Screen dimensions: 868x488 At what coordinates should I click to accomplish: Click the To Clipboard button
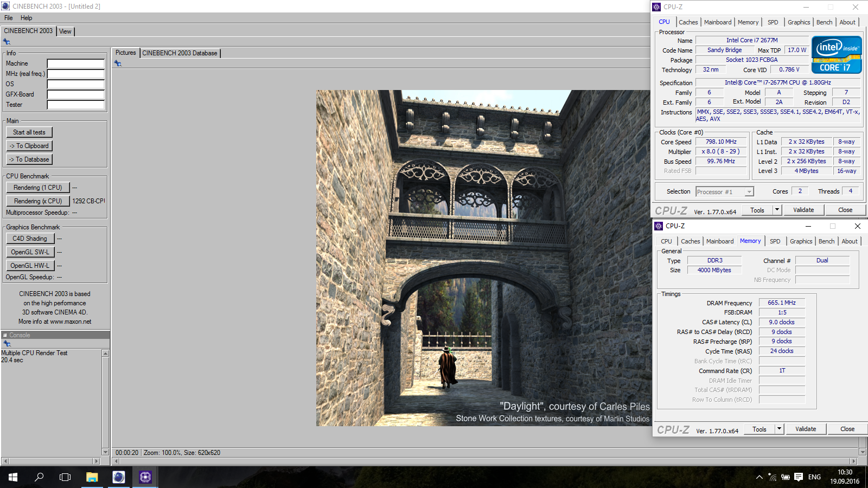coord(29,146)
